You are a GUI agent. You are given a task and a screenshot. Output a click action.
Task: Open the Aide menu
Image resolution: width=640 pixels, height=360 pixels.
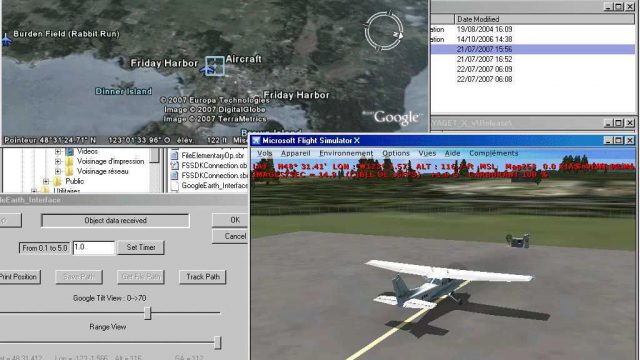tap(452, 153)
